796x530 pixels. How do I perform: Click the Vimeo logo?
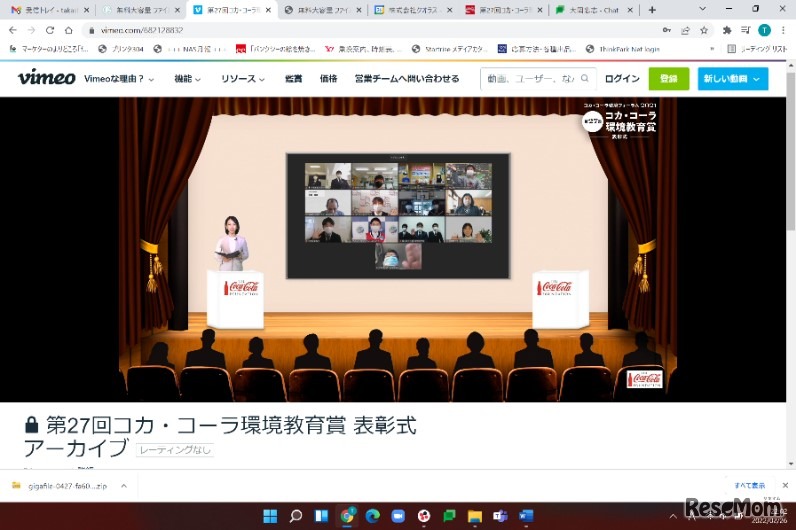click(x=47, y=78)
